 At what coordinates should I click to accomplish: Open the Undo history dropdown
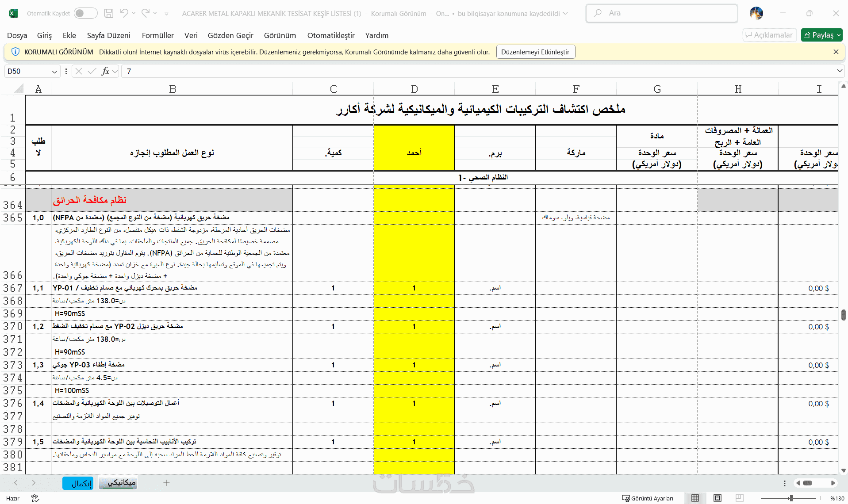134,13
